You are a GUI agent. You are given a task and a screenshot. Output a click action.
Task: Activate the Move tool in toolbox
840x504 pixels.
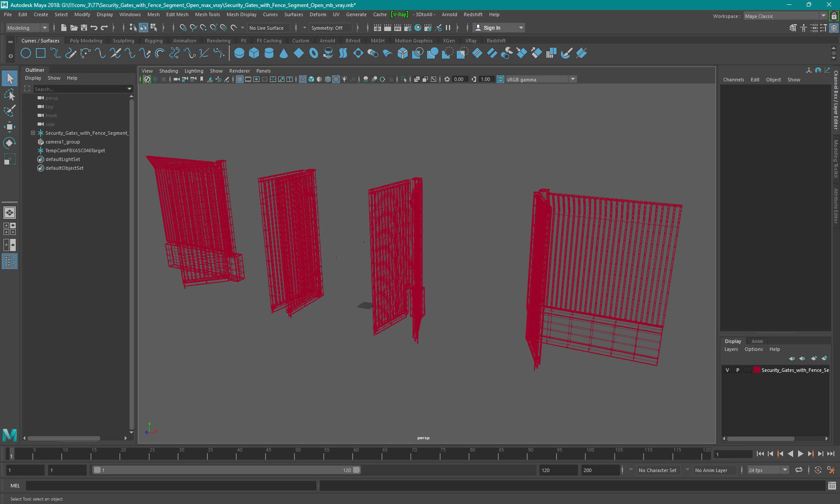coord(10,127)
